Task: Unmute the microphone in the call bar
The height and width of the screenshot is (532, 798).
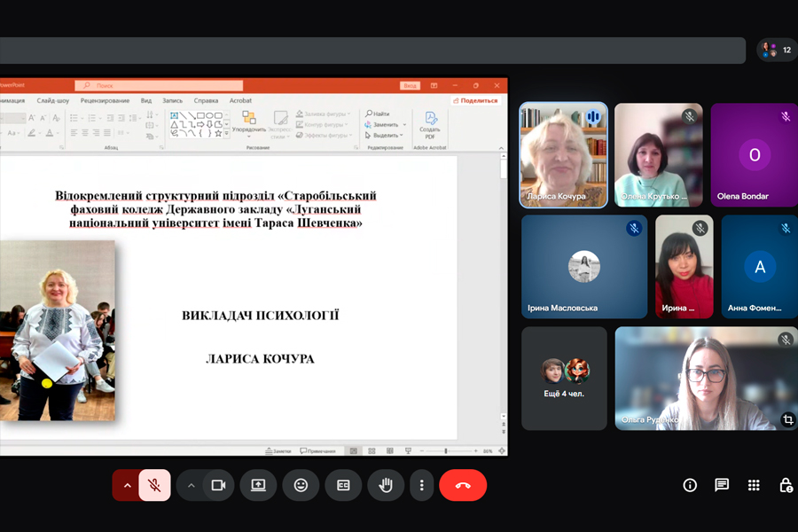Action: click(x=154, y=485)
